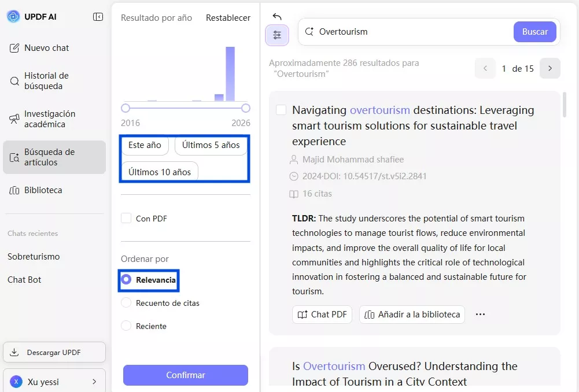Open Biblioteca in the sidebar
The height and width of the screenshot is (392, 579).
click(43, 190)
